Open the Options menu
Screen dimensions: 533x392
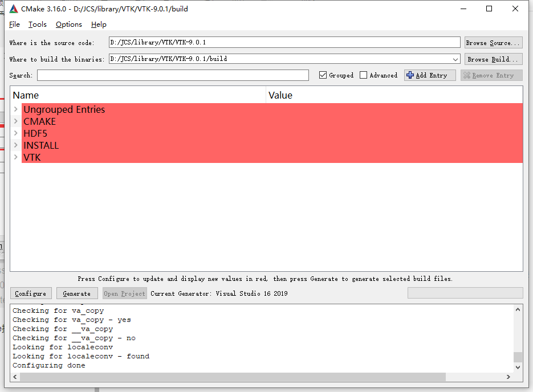tap(68, 24)
